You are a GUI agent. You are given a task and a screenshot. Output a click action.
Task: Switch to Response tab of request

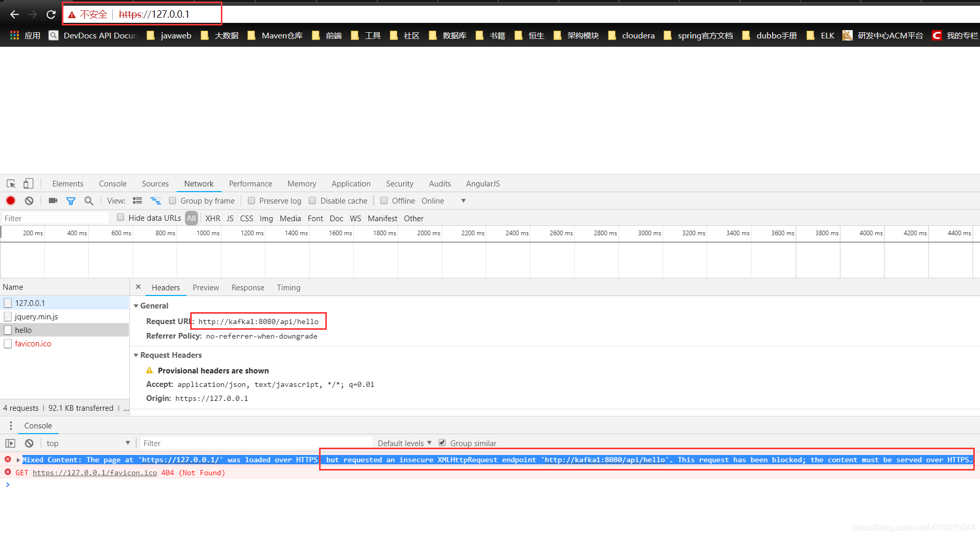(248, 288)
